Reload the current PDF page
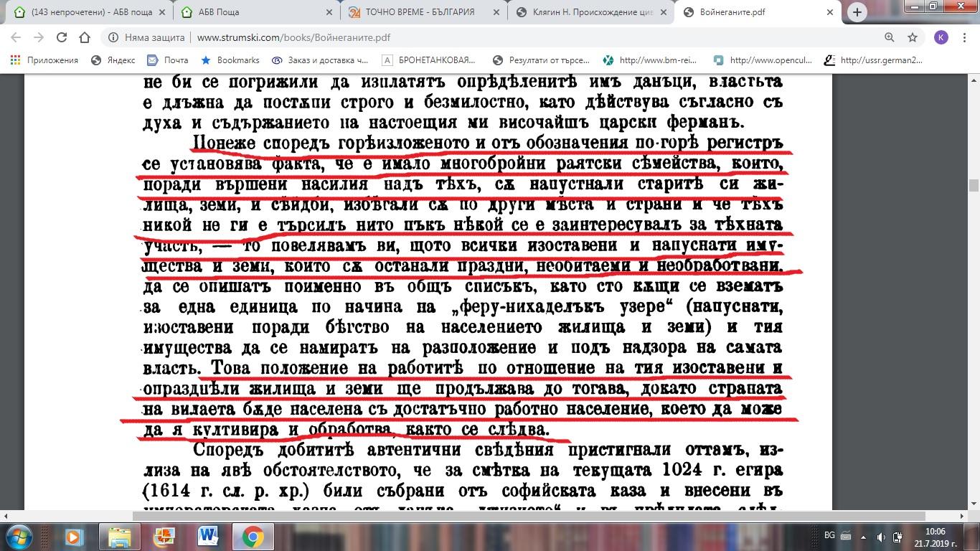 click(62, 37)
